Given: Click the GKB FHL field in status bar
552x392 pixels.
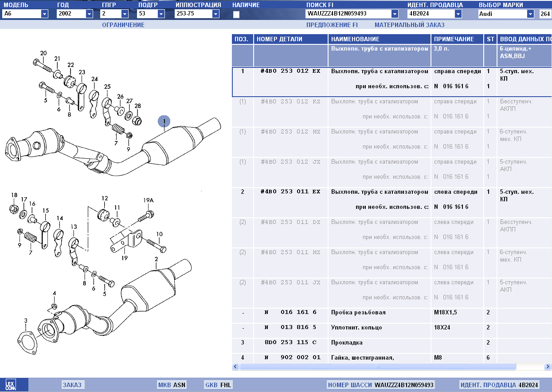Looking at the screenshot, I should tap(218, 385).
